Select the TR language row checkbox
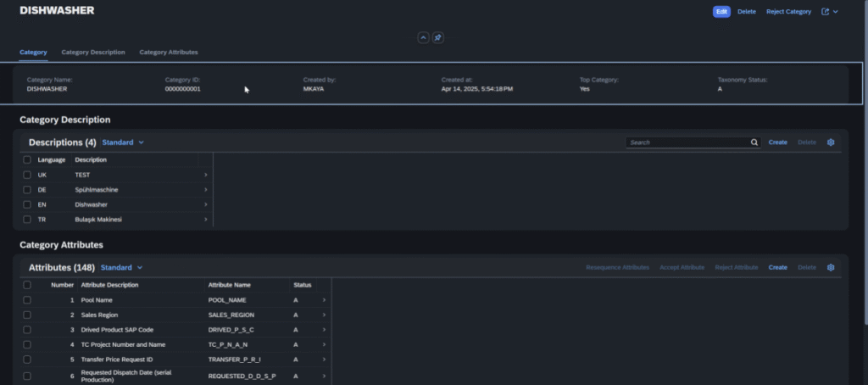This screenshot has width=868, height=385. pyautogui.click(x=27, y=220)
